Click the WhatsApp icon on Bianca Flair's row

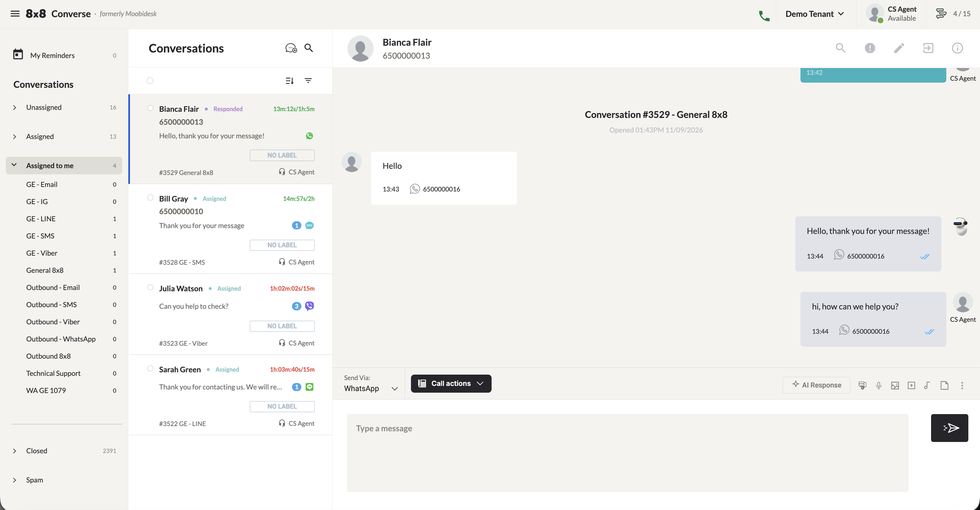309,136
